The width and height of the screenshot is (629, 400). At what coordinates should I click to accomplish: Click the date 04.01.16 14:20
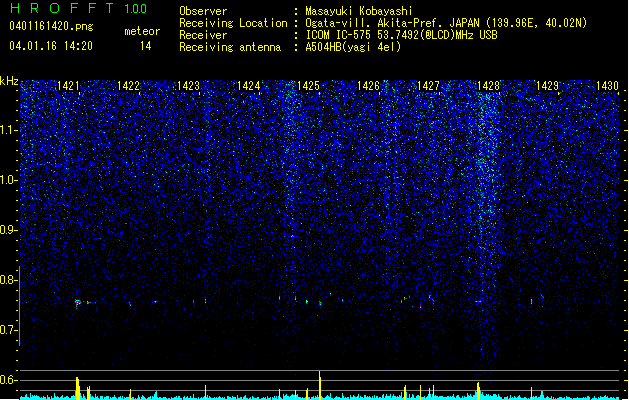[x=51, y=46]
